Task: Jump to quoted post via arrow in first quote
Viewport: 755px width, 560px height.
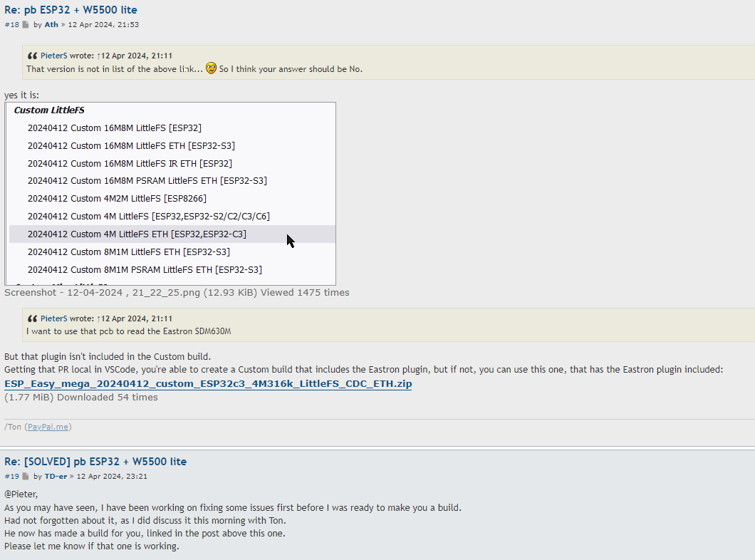Action: coord(99,56)
